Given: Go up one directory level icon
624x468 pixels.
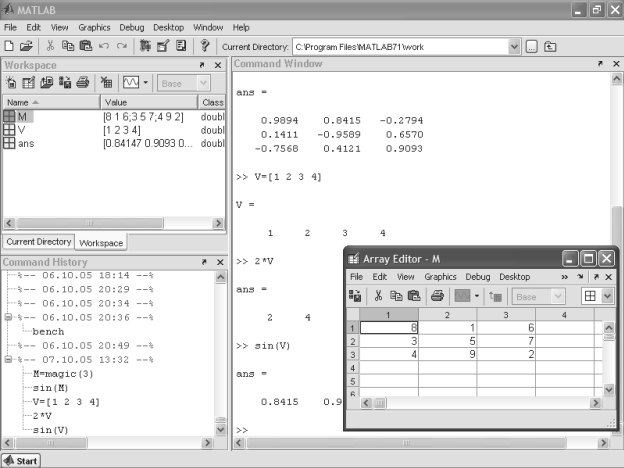Looking at the screenshot, I should point(550,47).
